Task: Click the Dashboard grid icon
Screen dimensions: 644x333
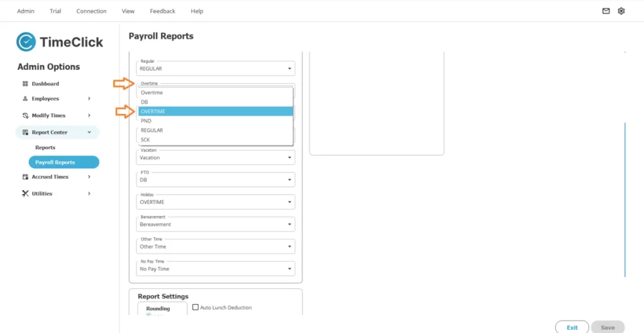Action: click(x=25, y=84)
